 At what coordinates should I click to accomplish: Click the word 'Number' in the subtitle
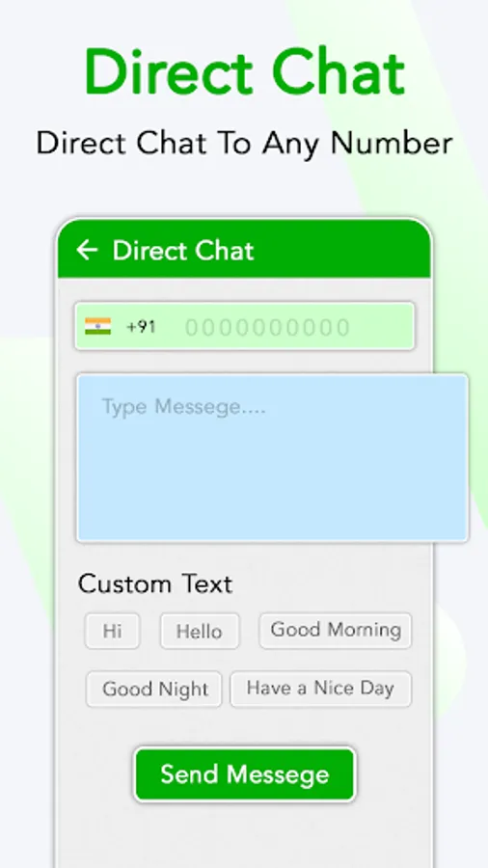tap(392, 143)
